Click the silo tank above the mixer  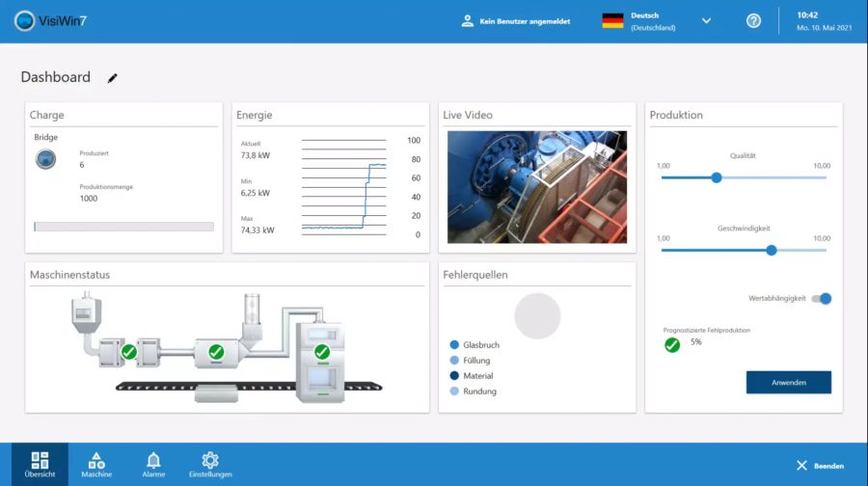(252, 310)
